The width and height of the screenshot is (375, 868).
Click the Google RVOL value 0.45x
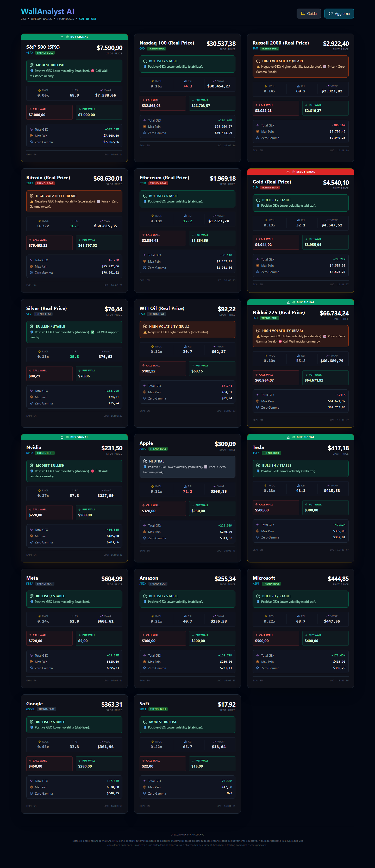tap(43, 747)
